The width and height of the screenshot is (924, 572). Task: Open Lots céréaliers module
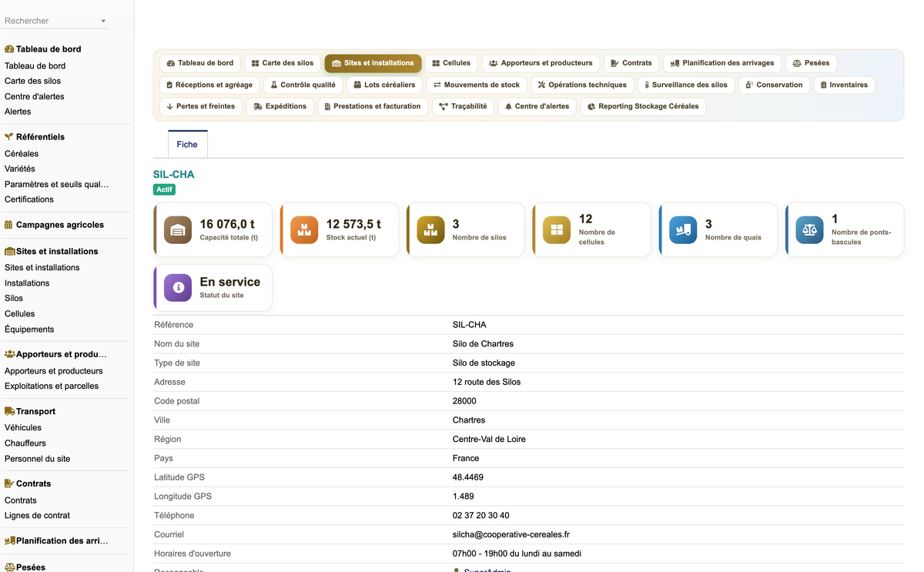(x=384, y=85)
